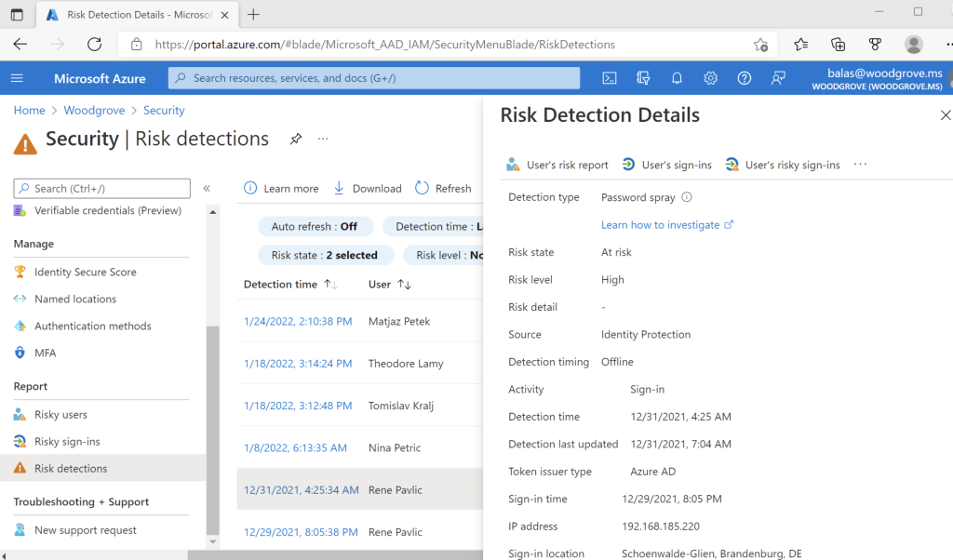
Task: Open detection from 1/24/2022, 2:10:38 PM
Action: click(x=298, y=321)
